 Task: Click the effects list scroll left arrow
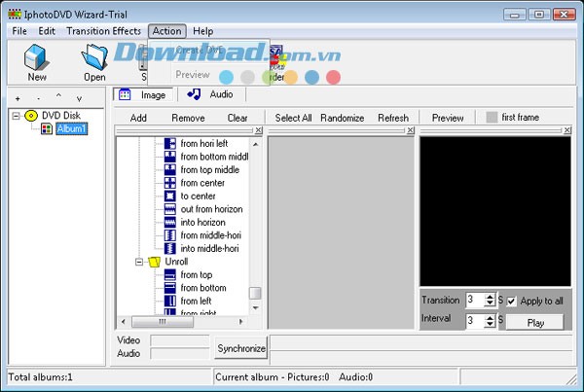pos(124,322)
